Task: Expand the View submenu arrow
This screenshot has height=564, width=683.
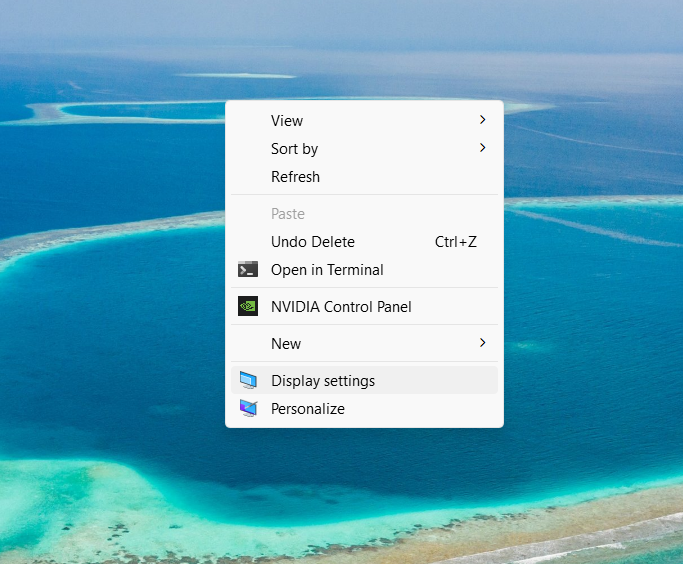Action: [482, 120]
